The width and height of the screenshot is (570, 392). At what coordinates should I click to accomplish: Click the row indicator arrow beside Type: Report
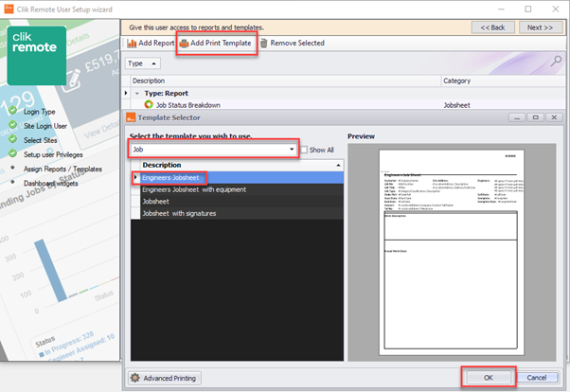coord(126,93)
